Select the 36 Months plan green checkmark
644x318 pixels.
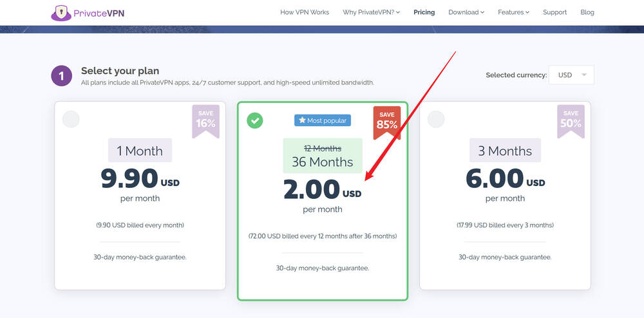pos(254,120)
